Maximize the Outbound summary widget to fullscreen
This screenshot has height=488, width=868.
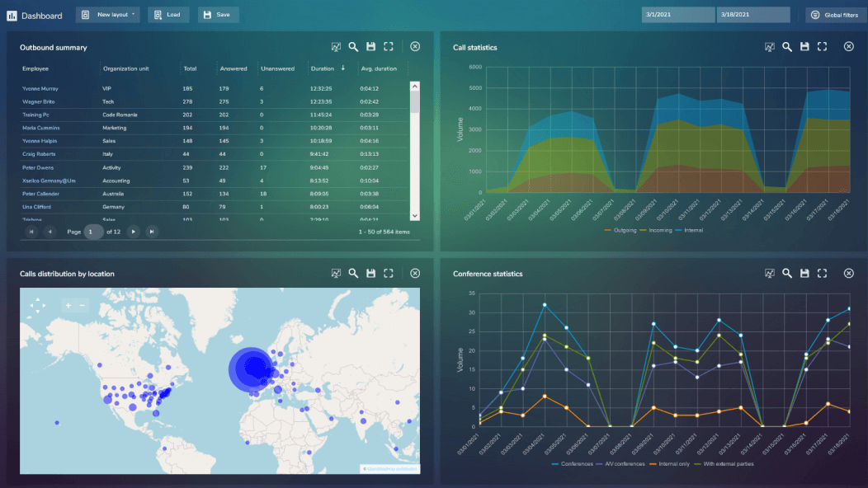[388, 47]
